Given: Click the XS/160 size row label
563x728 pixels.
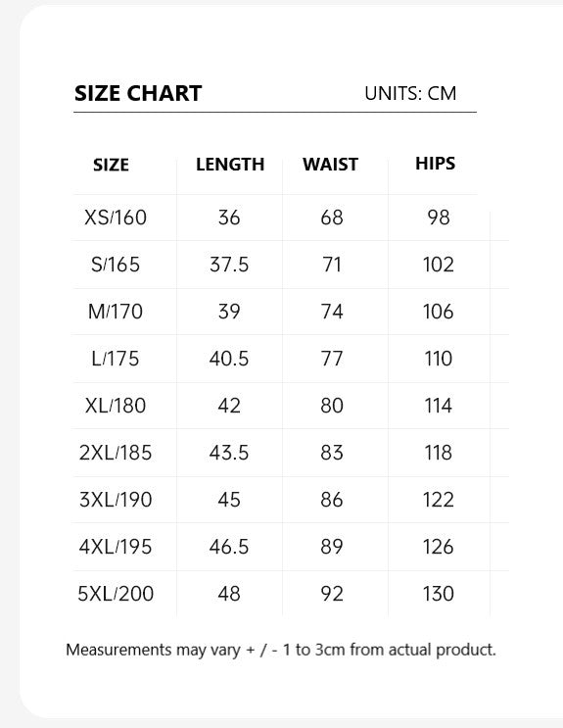Looking at the screenshot, I should point(116,218).
